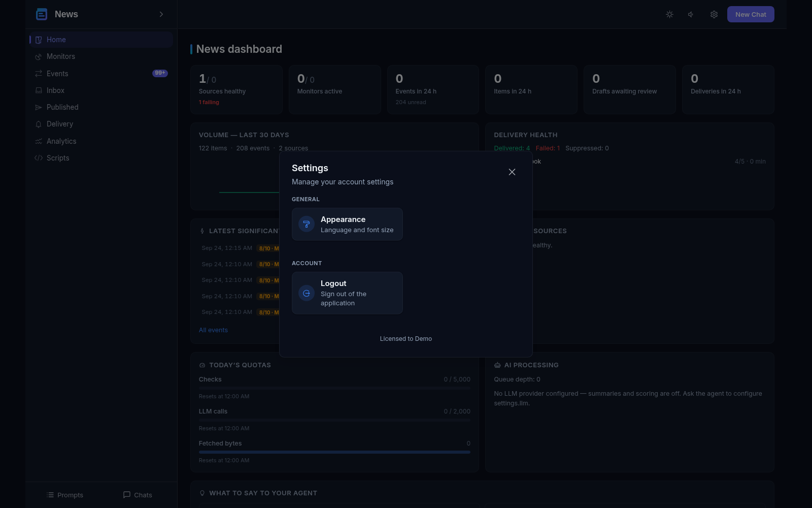812x508 pixels.
Task: Click the Queue depth: 0 text
Action: point(517,379)
